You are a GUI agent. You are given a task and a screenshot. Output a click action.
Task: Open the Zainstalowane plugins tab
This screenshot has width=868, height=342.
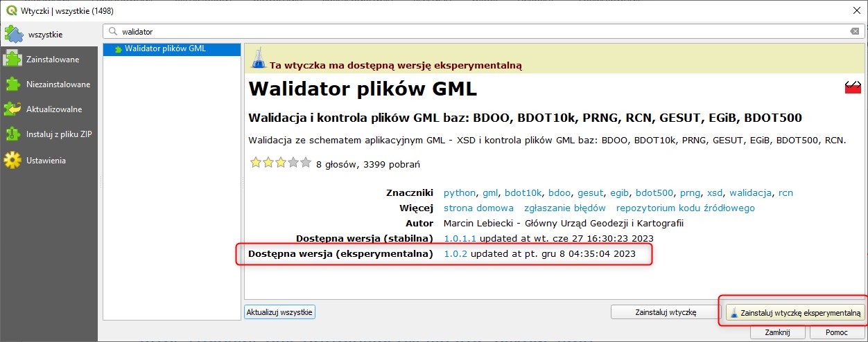52,60
